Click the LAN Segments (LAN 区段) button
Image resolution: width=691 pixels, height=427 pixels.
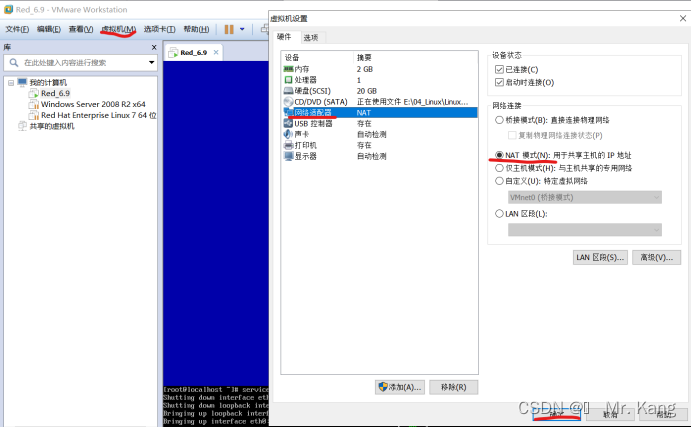pyautogui.click(x=600, y=257)
